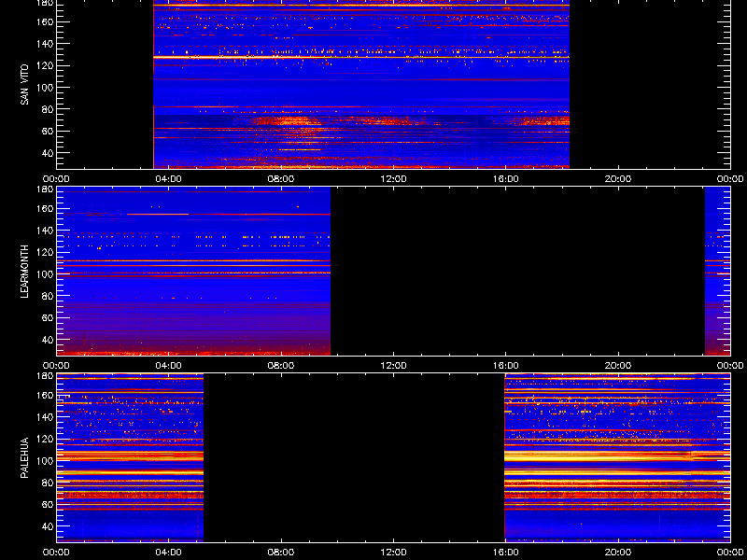Click the 80 frequency label for Learmonth
Screen dimensions: 747x560
coord(48,296)
